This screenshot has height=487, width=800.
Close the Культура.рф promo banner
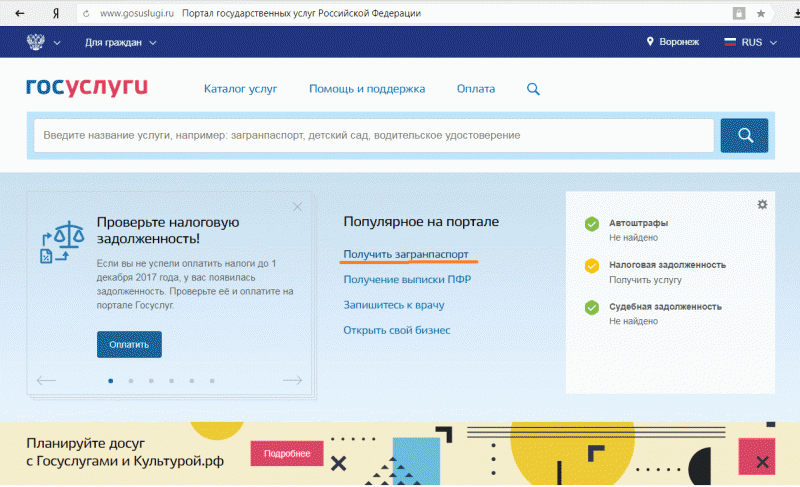click(x=763, y=462)
